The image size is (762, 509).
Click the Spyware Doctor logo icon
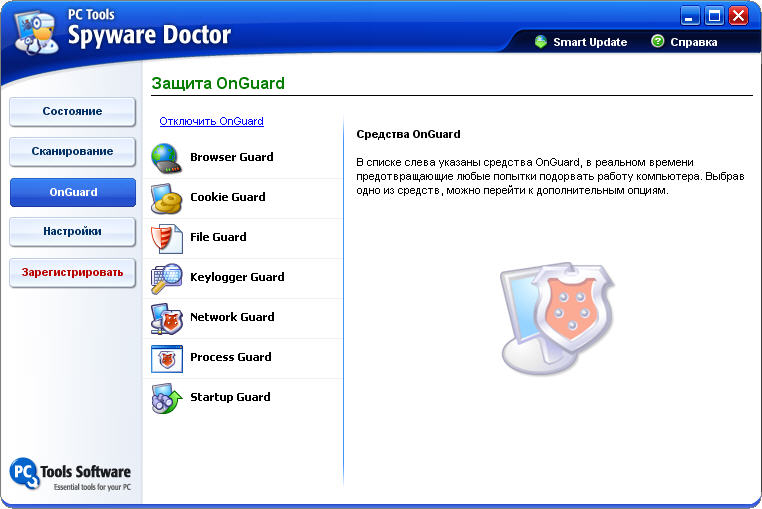36,32
